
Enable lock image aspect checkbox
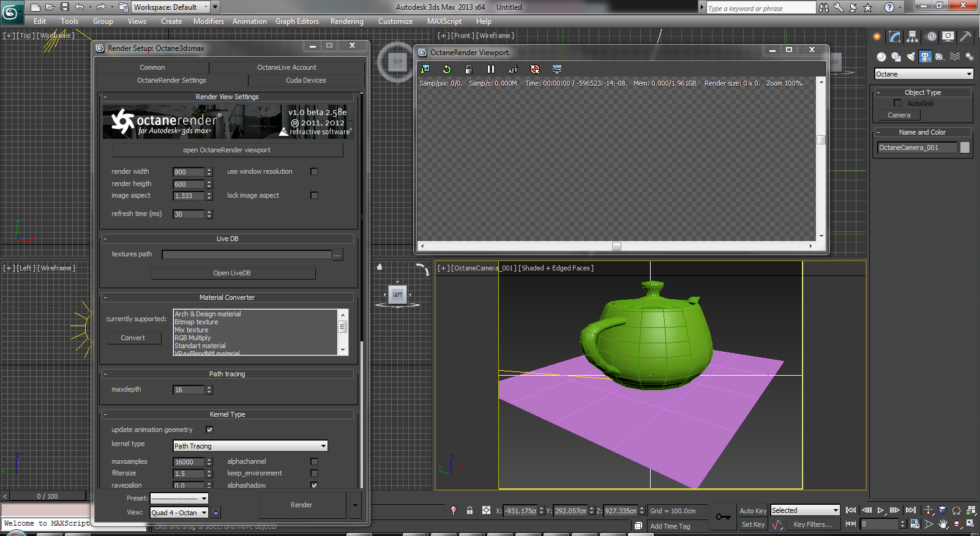point(314,196)
